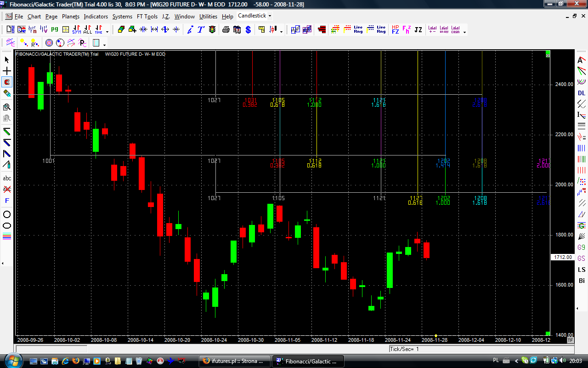The image size is (588, 368).
Task: Expand dropdown arrow after Label clean
Action: [x=464, y=32]
